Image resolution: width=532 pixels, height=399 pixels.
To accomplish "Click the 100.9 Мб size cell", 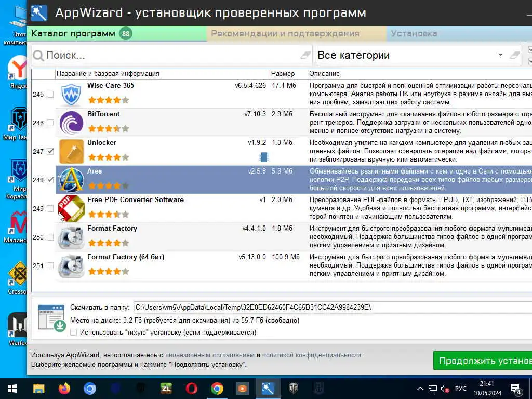I will 286,257.
